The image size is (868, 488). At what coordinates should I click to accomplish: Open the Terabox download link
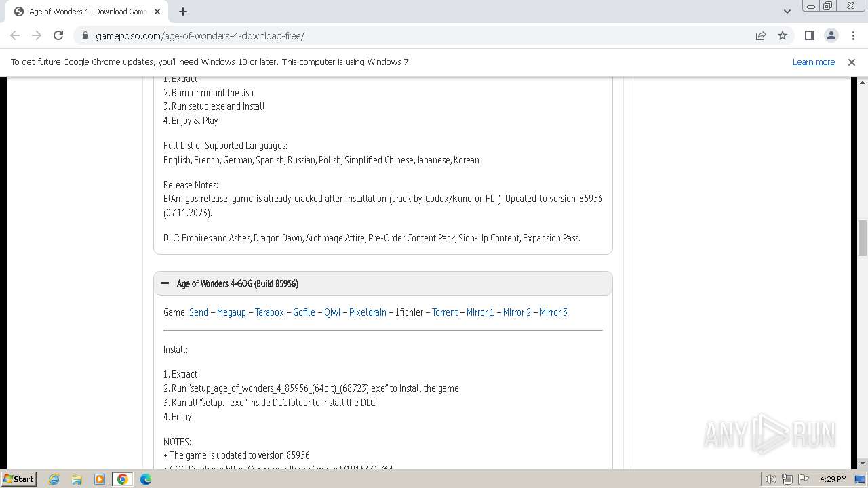tap(269, 312)
